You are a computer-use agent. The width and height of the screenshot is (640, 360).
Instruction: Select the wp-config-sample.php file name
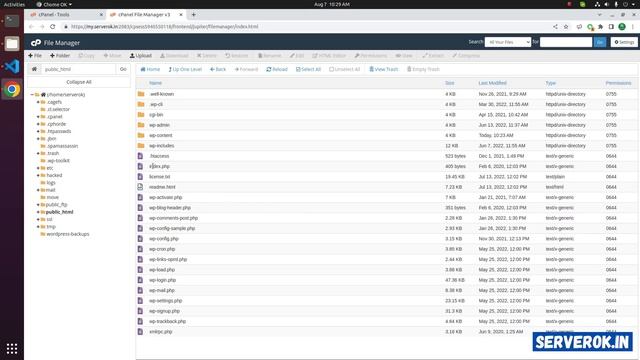pos(172,229)
